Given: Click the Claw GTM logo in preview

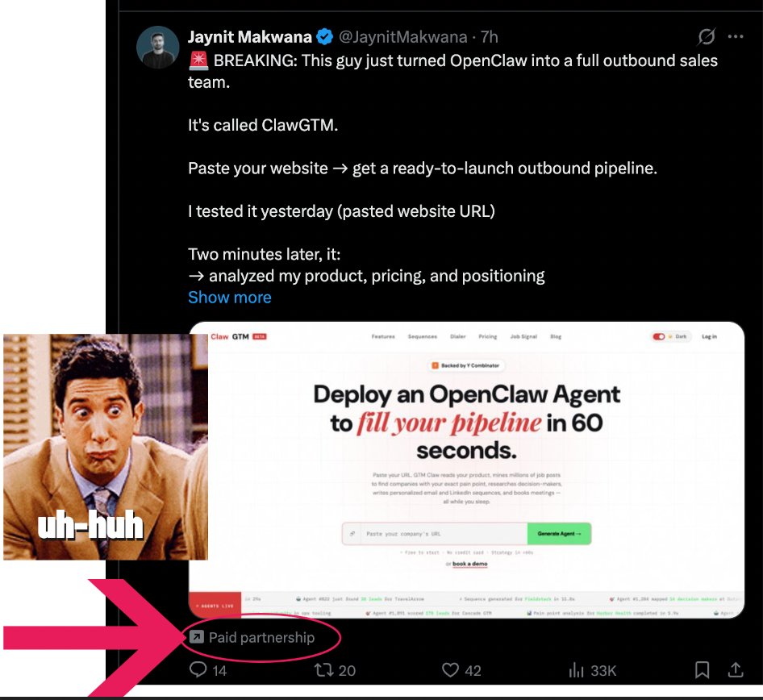Looking at the screenshot, I should (x=230, y=336).
